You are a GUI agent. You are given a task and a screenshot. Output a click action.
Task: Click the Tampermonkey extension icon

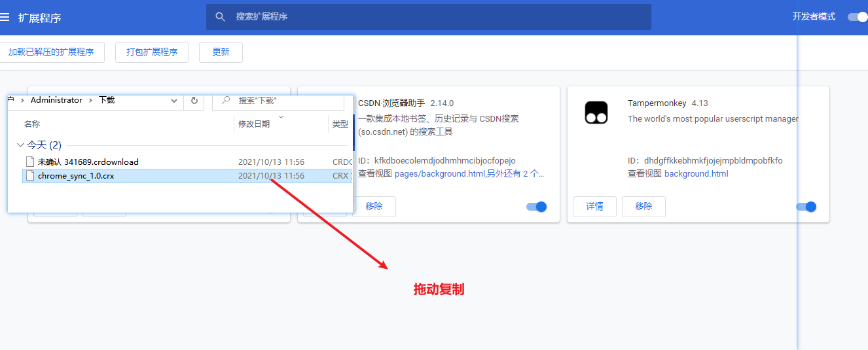[596, 113]
